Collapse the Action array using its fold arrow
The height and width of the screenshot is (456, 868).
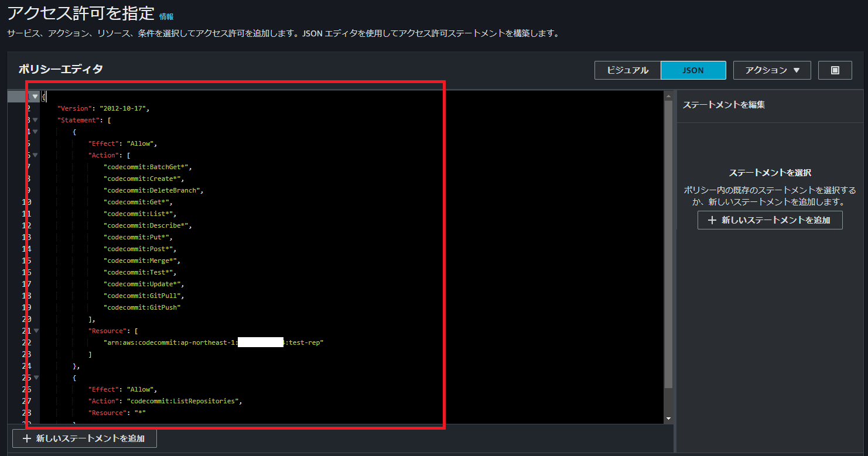[35, 155]
